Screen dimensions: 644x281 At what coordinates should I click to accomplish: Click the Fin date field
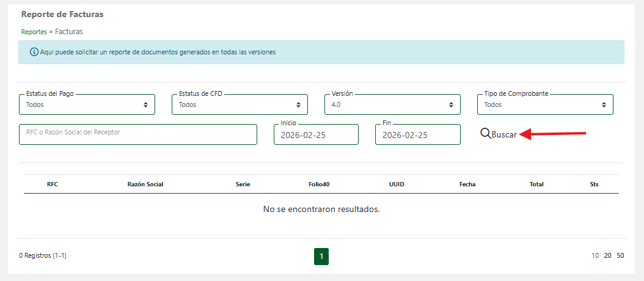click(417, 135)
